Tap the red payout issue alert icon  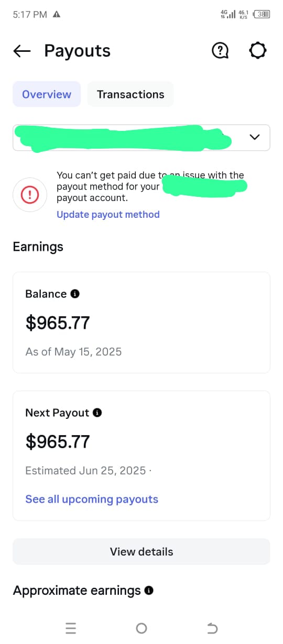coord(30,195)
